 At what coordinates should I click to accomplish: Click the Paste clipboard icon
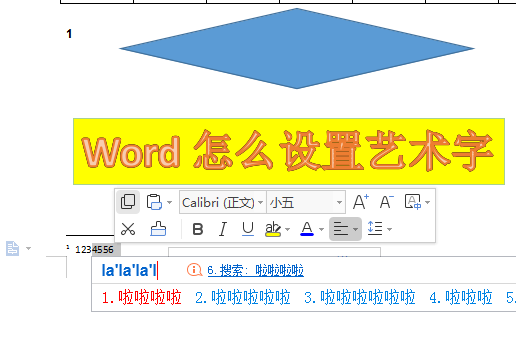point(154,202)
